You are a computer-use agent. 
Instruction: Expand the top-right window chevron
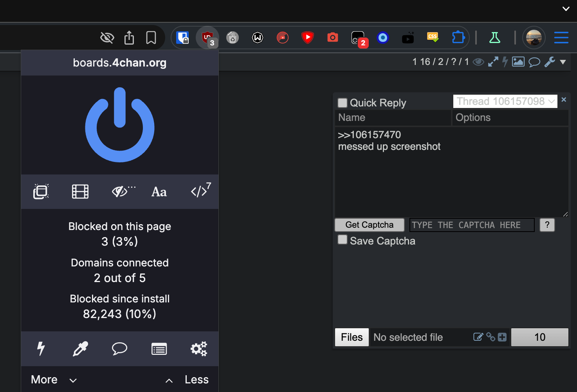[x=566, y=9]
